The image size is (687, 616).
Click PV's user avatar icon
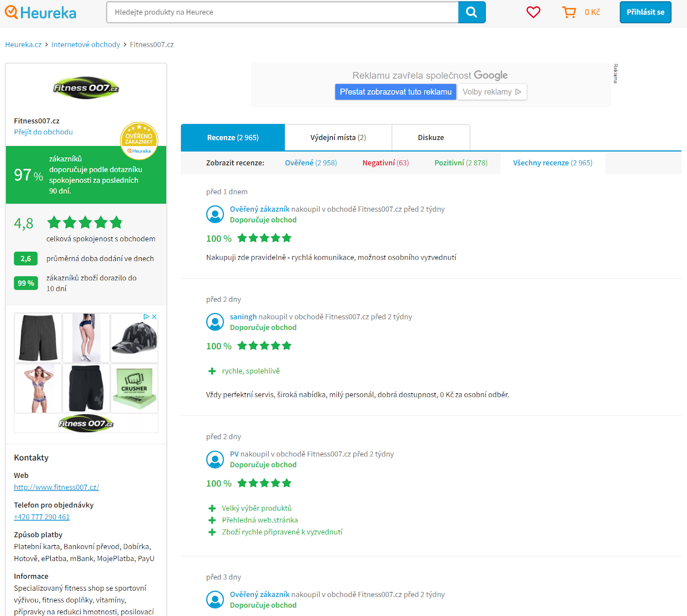(215, 459)
